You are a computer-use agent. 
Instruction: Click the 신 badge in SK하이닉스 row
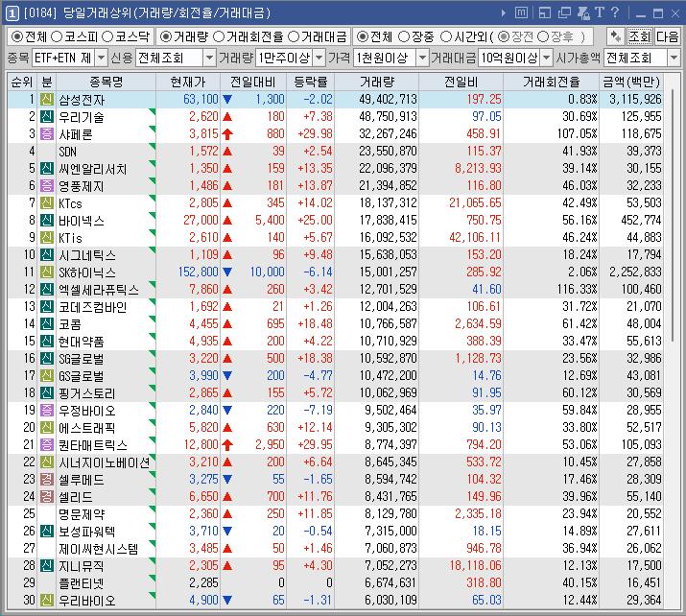point(47,272)
